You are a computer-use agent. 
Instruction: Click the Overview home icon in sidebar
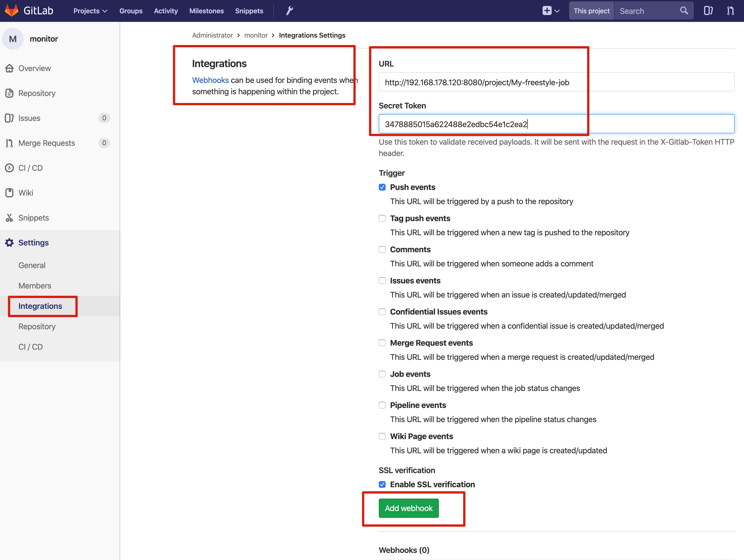click(9, 68)
